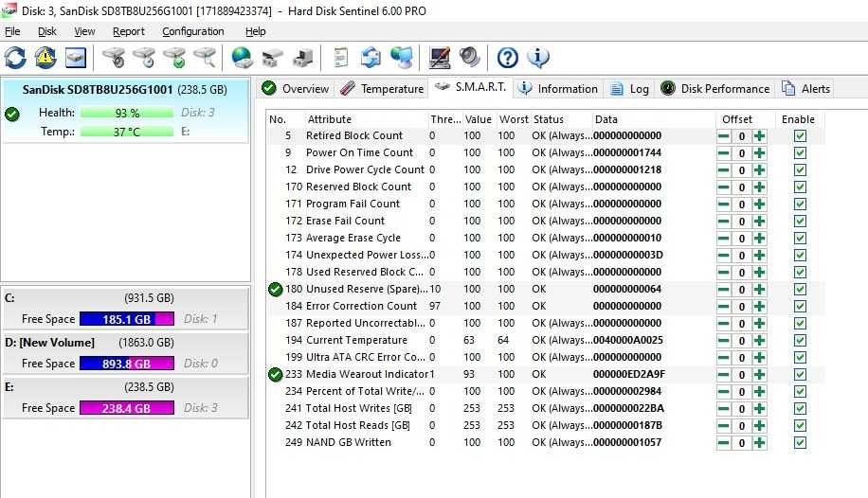The height and width of the screenshot is (498, 868).
Task: Click the disk test icon with stopwatch
Action: [x=115, y=58]
